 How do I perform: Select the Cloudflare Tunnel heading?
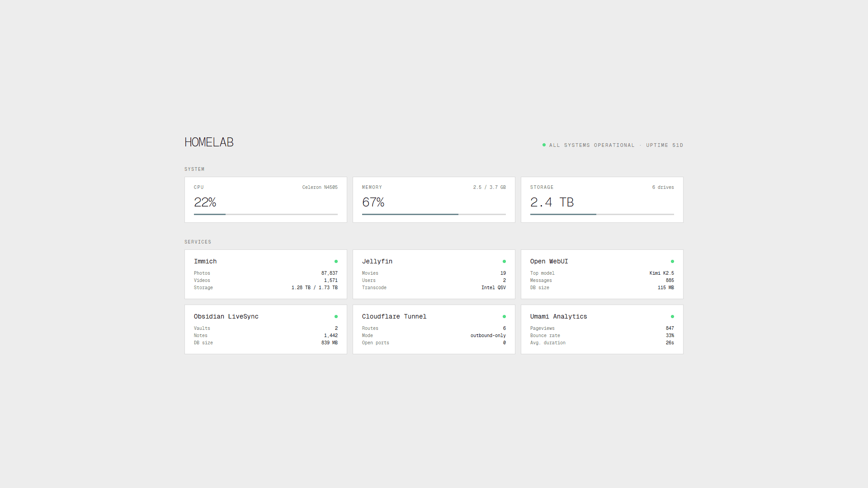pyautogui.click(x=394, y=316)
